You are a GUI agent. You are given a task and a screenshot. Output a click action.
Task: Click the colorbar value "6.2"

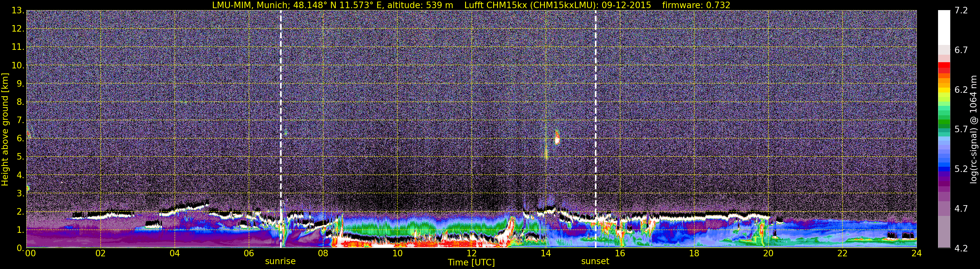coord(961,90)
